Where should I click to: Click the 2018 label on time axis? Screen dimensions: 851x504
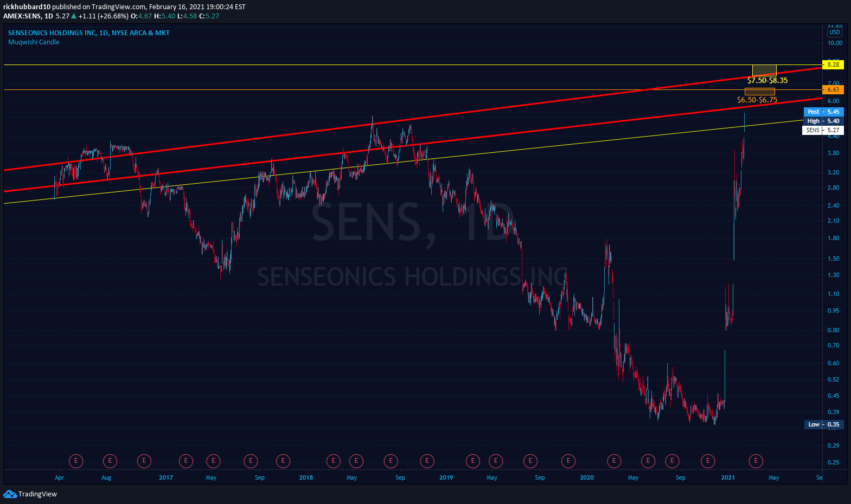[x=306, y=477]
